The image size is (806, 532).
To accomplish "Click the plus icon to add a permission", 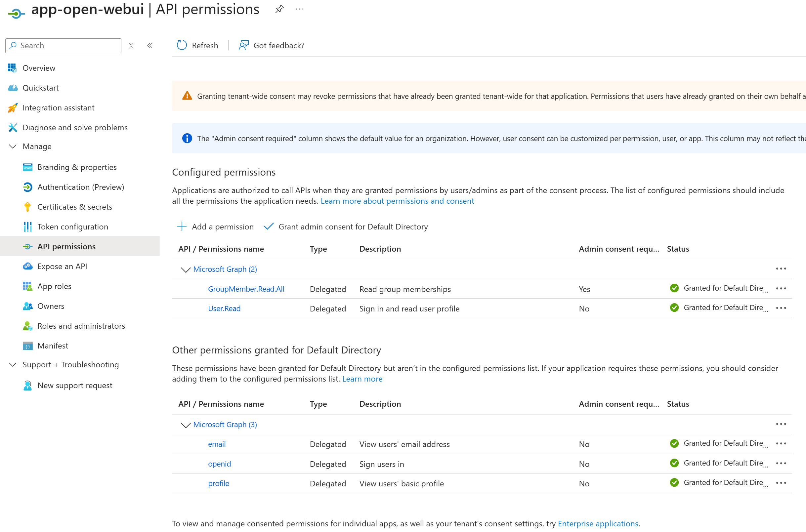I will 182,226.
